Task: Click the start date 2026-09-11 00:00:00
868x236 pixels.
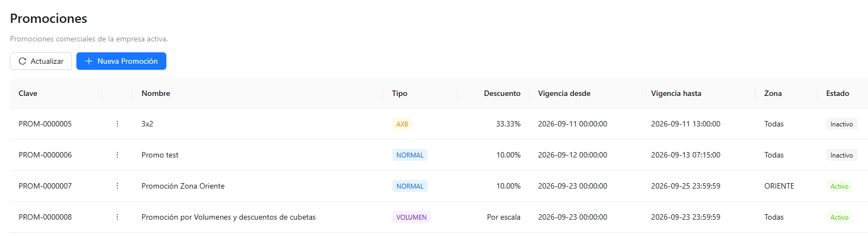Action: (x=572, y=124)
